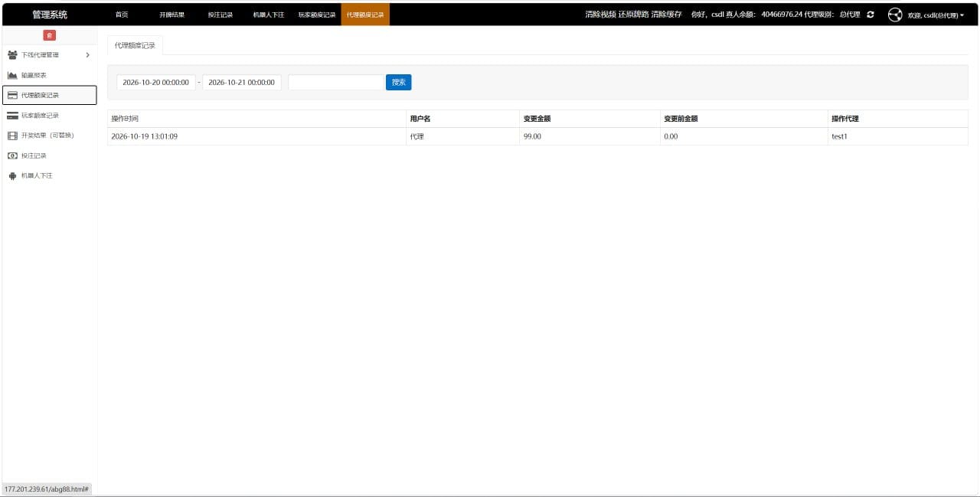Click the 管理系统 brand title
The width and height of the screenshot is (980, 497).
50,15
